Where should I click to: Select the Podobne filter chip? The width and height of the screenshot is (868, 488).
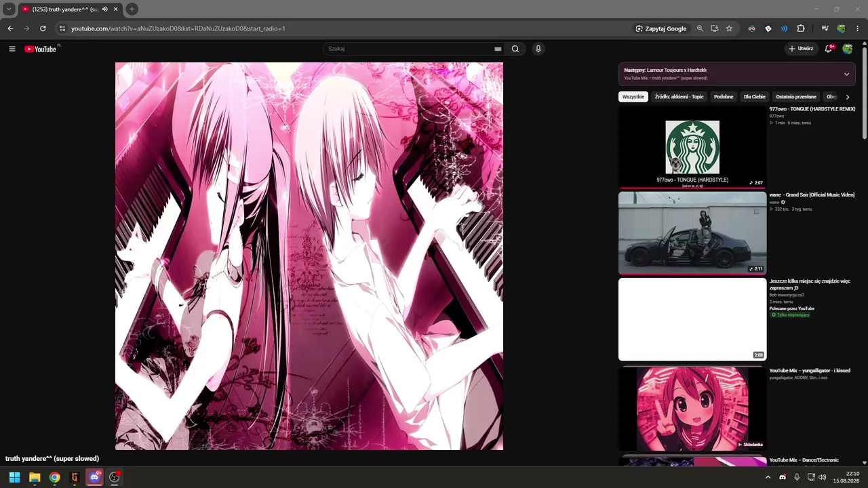[x=724, y=97]
